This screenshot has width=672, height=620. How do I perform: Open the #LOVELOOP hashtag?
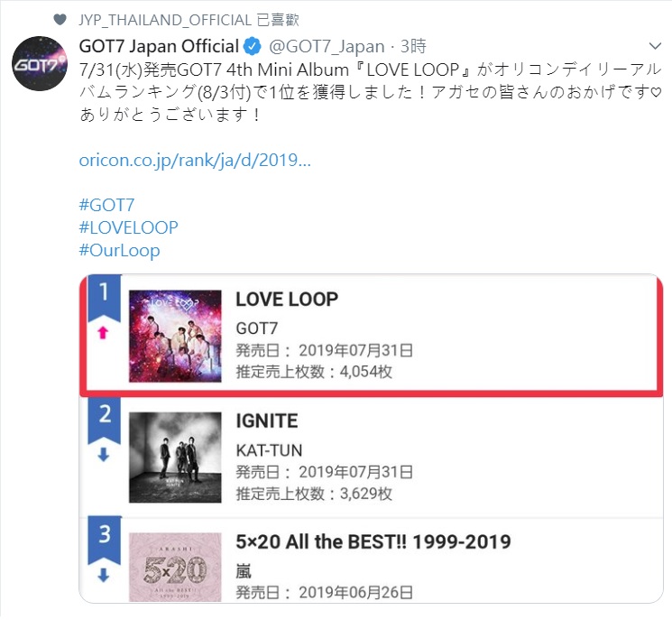point(129,227)
